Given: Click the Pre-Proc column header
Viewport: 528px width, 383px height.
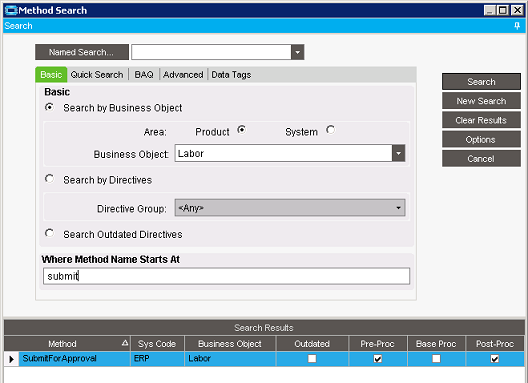Looking at the screenshot, I should (378, 344).
